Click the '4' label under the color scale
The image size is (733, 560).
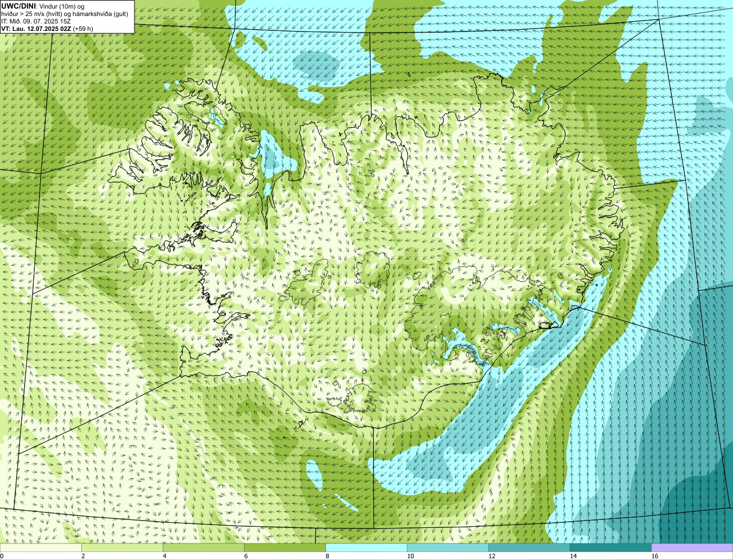[164, 556]
